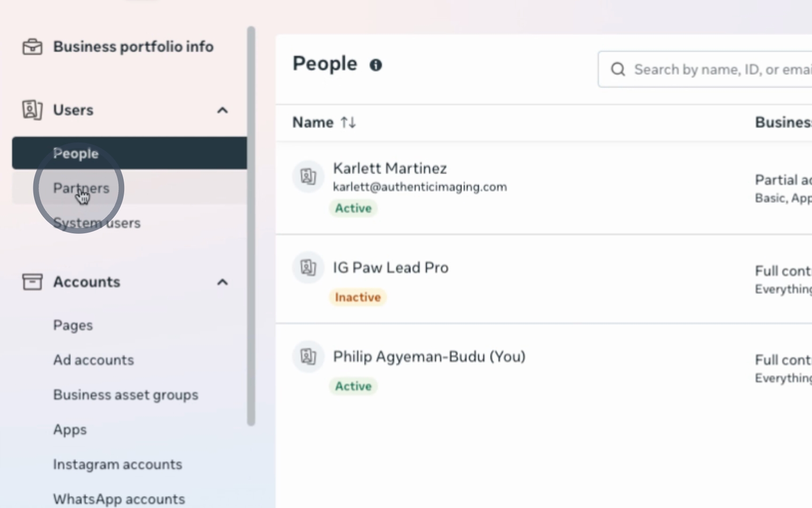Click Philip Agyeman-Budu's avatar icon

click(x=308, y=357)
